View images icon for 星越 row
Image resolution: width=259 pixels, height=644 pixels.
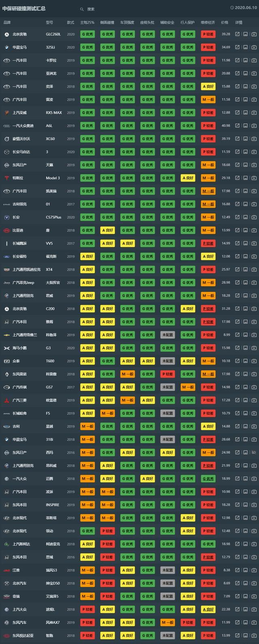(246, 427)
